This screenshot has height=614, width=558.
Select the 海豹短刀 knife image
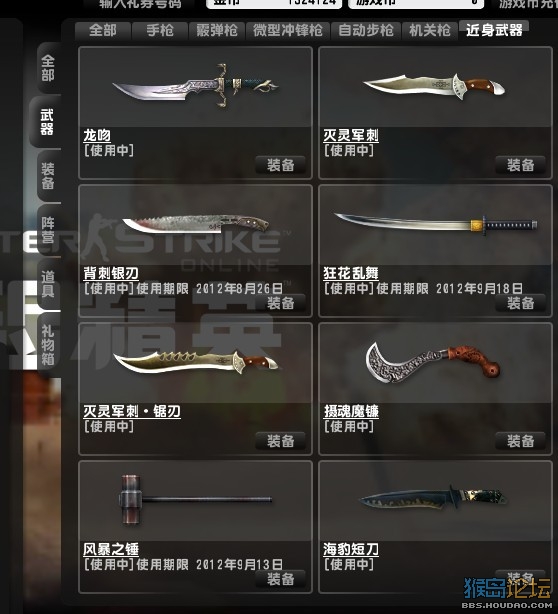(433, 498)
